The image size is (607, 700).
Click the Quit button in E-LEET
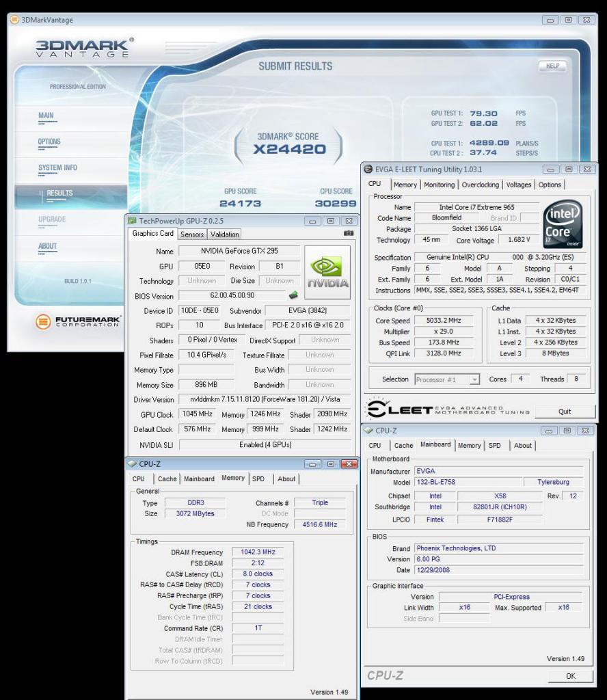(565, 411)
